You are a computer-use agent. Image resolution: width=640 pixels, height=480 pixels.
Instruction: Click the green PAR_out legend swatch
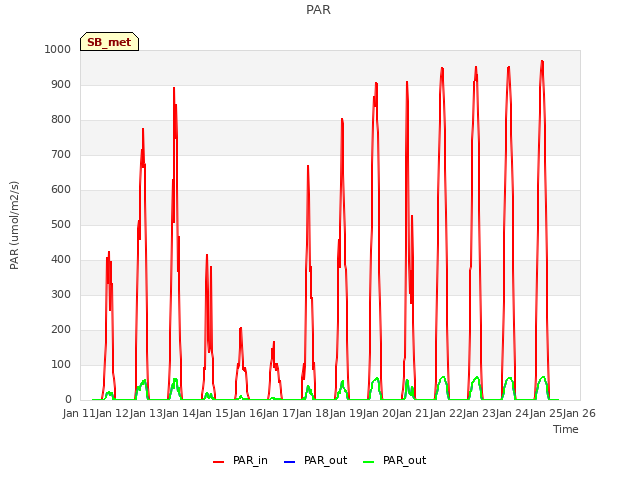tap(368, 462)
